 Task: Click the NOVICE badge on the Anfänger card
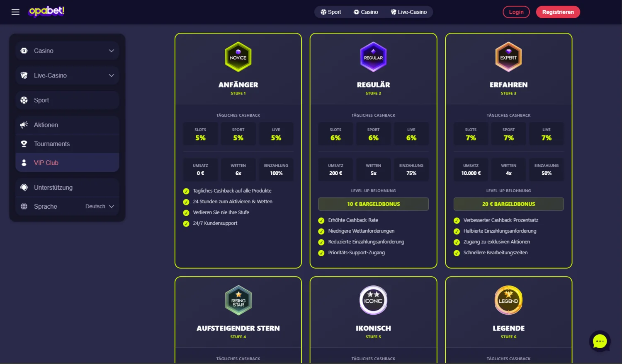click(x=238, y=57)
